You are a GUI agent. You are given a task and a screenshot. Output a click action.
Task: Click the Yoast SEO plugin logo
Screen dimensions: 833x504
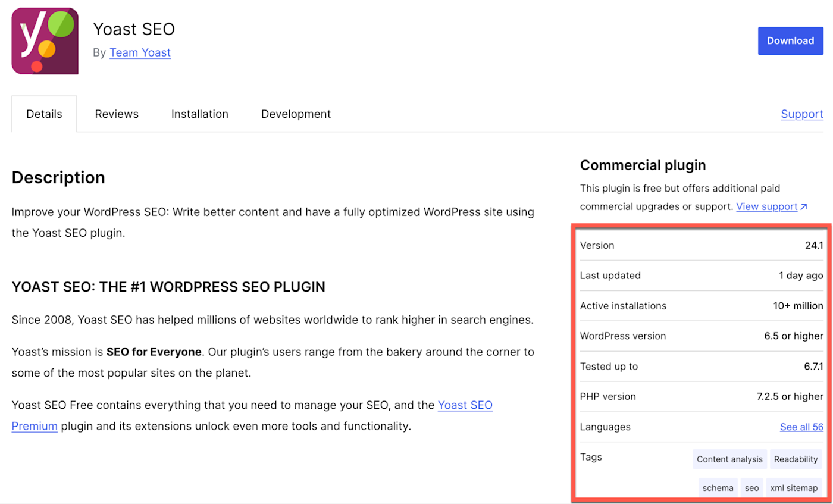[x=45, y=40]
